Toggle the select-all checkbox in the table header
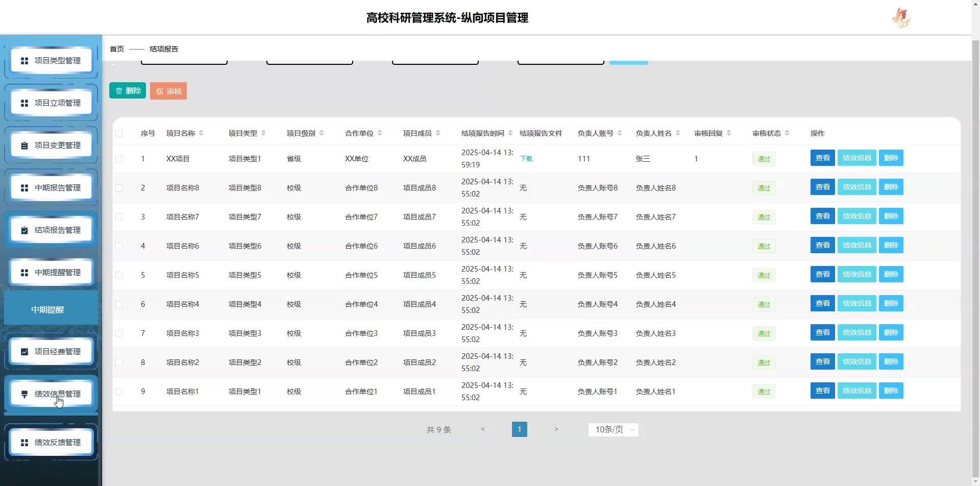980x486 pixels. 119,133
